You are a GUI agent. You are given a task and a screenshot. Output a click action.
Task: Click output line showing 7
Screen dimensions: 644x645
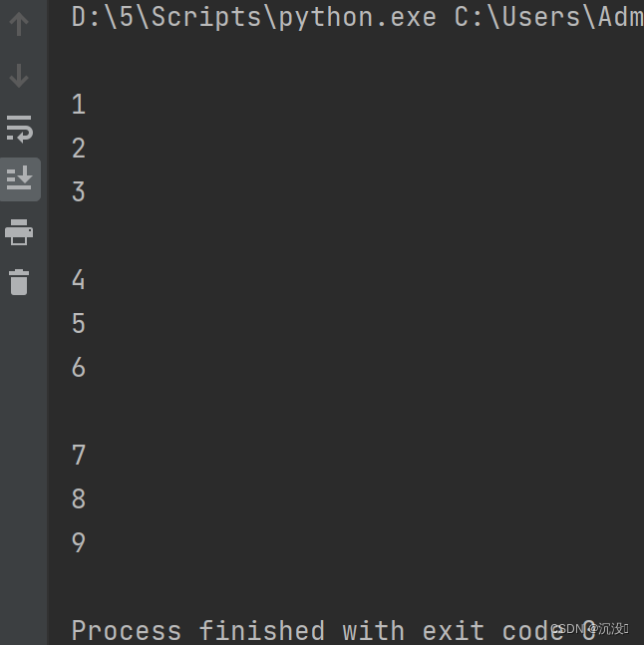coord(79,456)
